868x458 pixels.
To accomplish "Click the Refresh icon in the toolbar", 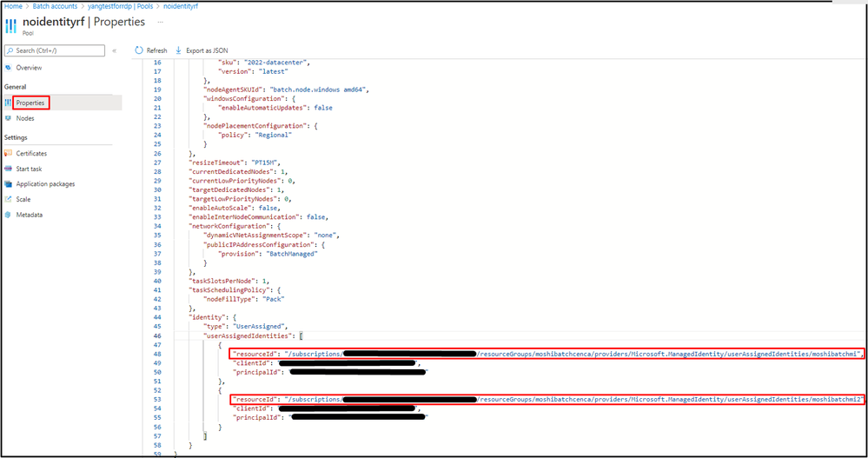I will (x=138, y=50).
